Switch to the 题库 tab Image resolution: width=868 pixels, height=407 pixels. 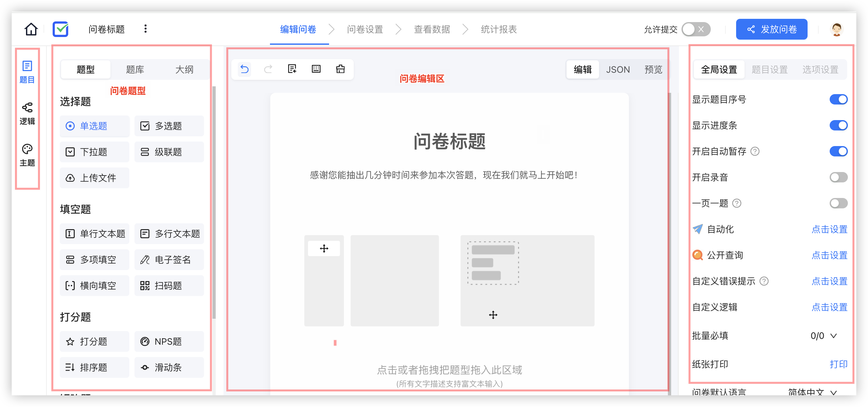pyautogui.click(x=135, y=69)
